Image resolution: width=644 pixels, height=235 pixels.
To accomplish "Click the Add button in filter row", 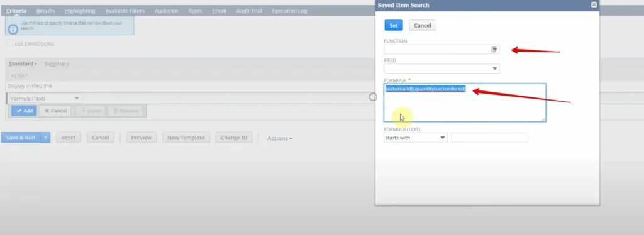I will click(25, 111).
